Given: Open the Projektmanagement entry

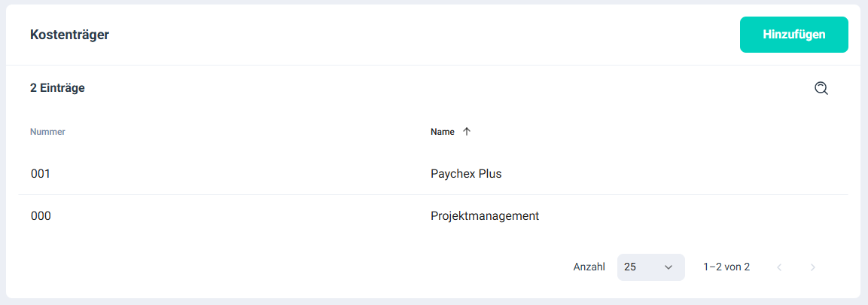Looking at the screenshot, I should point(485,216).
